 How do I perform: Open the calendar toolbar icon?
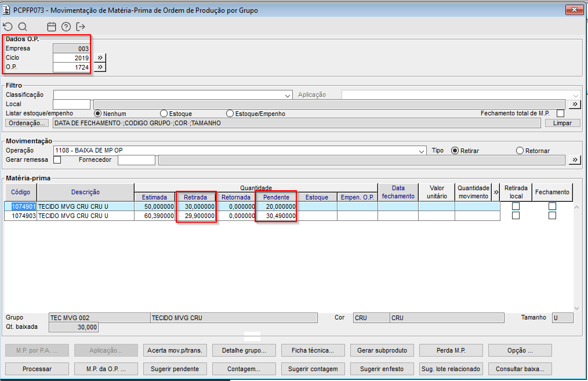[x=52, y=27]
